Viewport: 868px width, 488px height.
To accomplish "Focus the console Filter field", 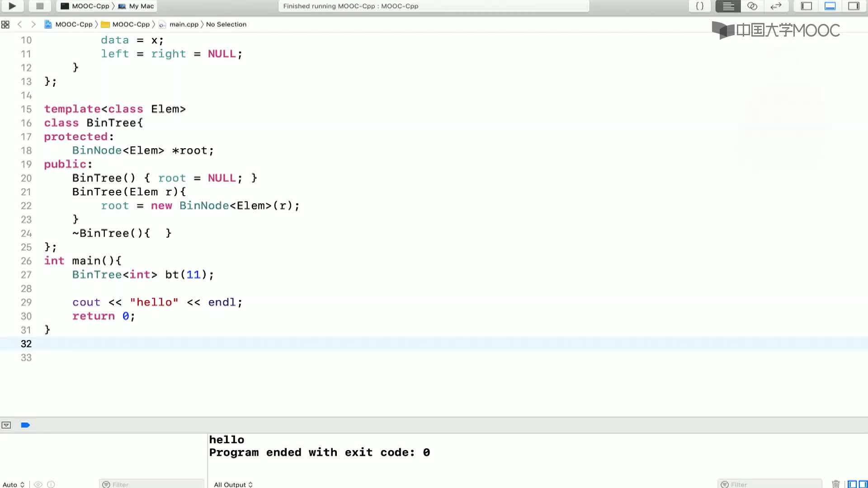I will point(770,484).
